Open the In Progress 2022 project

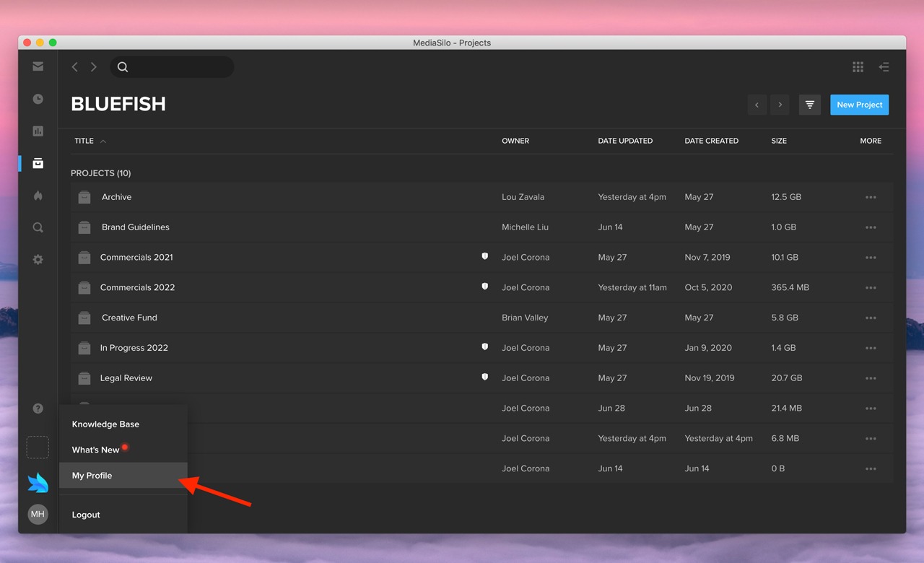134,348
